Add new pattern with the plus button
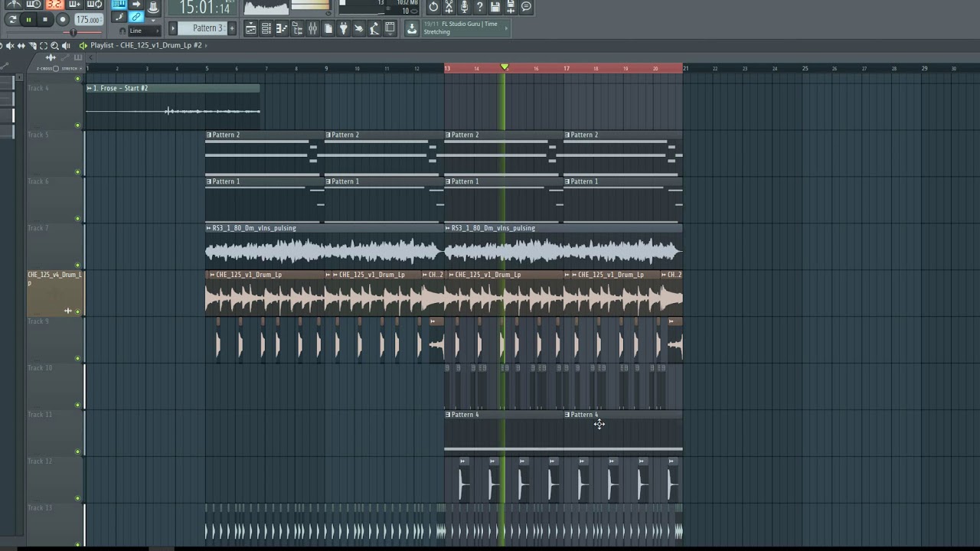The width and height of the screenshot is (980, 551). (x=232, y=28)
